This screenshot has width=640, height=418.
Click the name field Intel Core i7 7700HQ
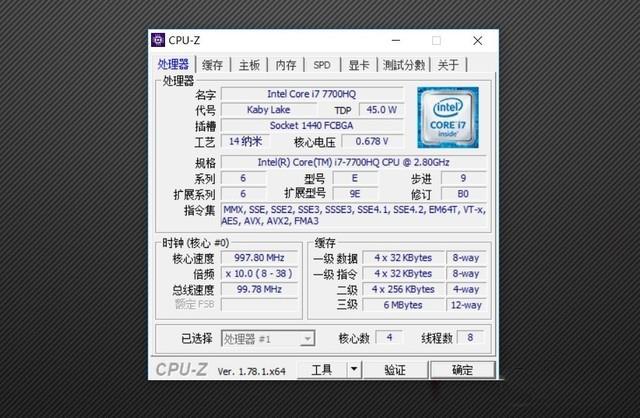(x=312, y=94)
